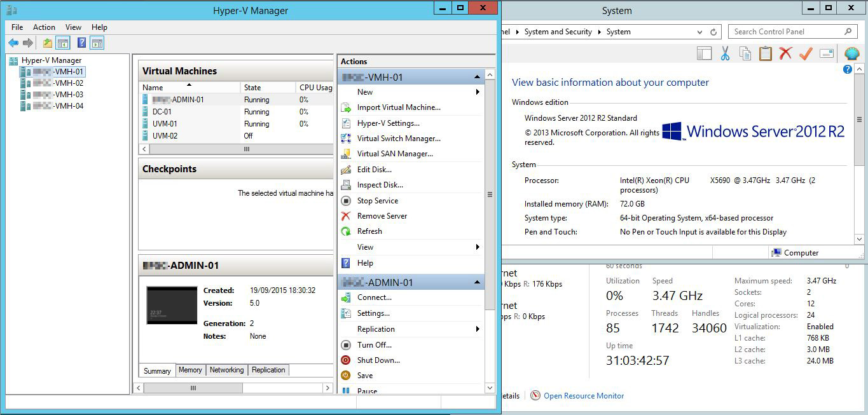Select the UVM-02 virtual machine row
Screen dimensions: 868x415
pos(236,135)
